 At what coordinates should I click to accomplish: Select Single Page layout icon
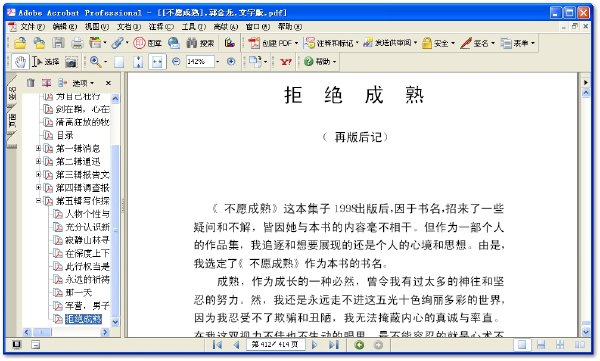coord(522,345)
